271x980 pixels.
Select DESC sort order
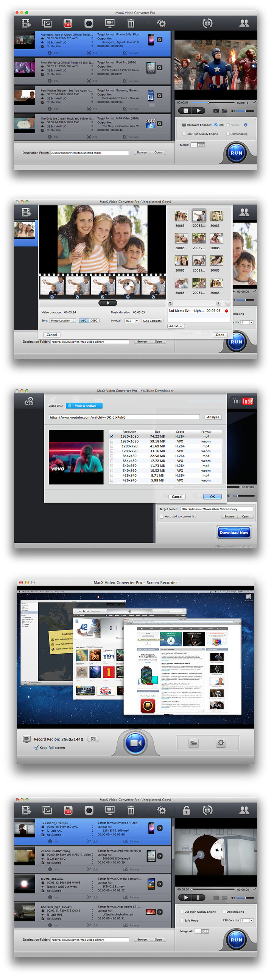(x=93, y=321)
